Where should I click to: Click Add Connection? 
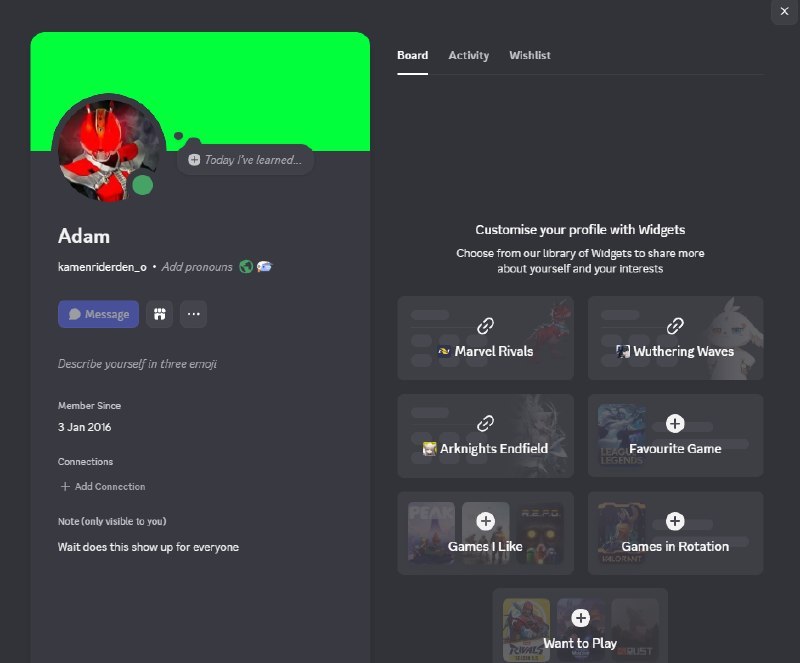coord(103,486)
